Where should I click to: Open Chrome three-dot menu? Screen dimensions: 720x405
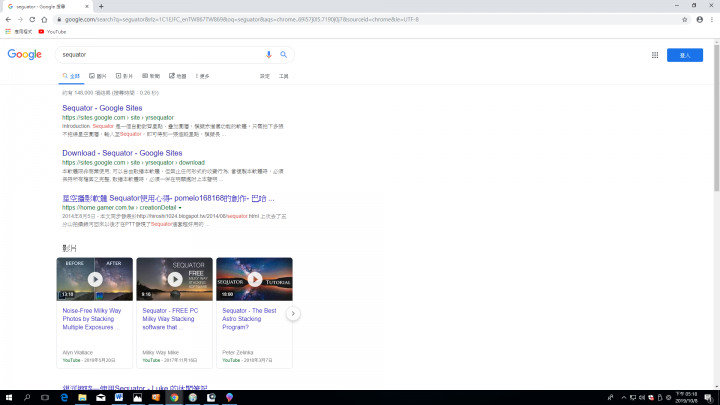pyautogui.click(x=712, y=19)
